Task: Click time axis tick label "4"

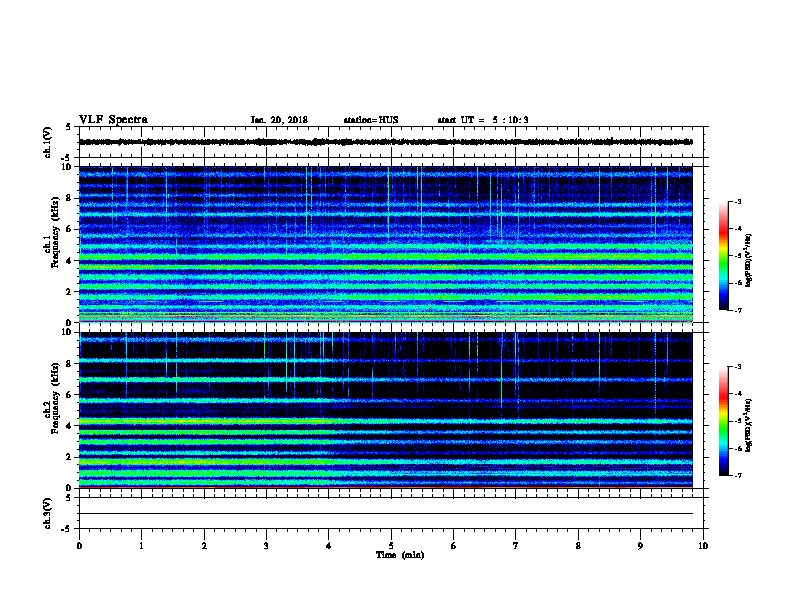Action: tap(329, 546)
